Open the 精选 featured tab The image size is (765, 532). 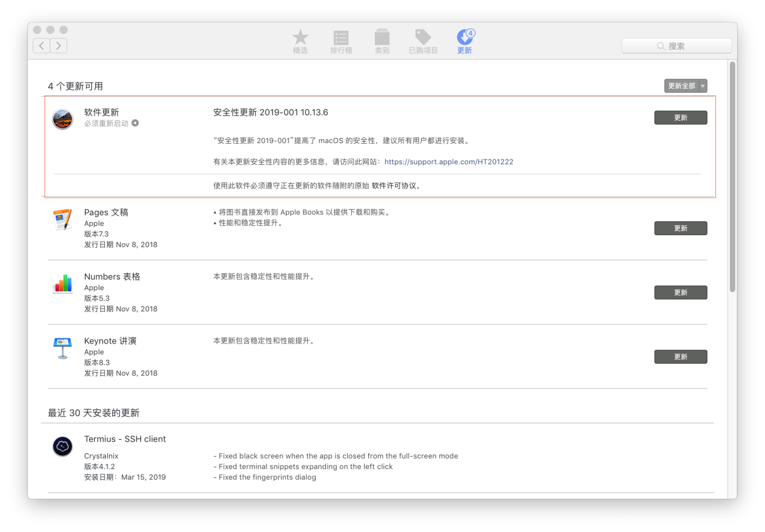(x=300, y=42)
